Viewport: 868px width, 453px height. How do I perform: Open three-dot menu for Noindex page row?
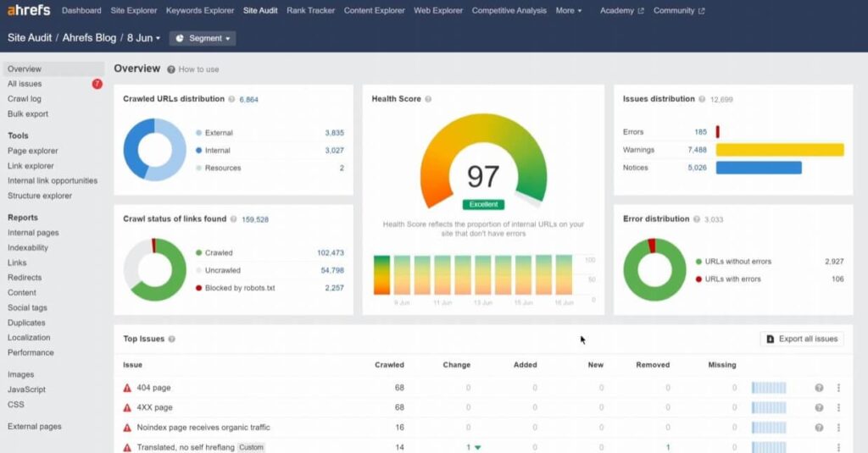(838, 428)
